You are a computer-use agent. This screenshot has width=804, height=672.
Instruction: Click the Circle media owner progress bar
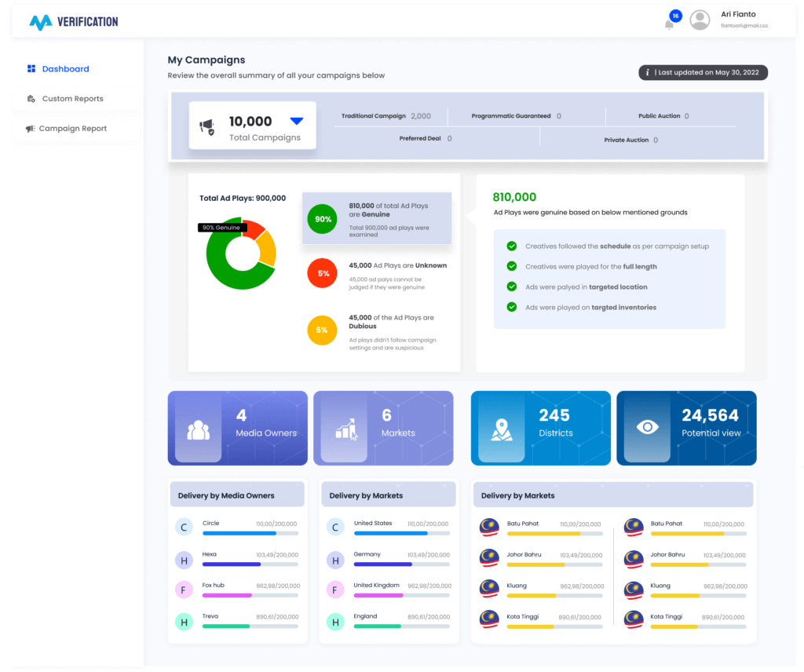(250, 533)
